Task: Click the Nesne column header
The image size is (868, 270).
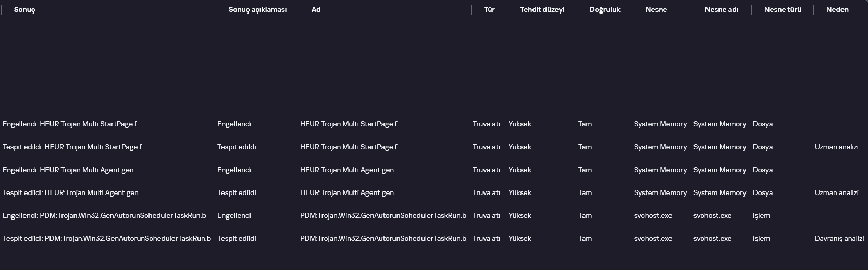Action: (656, 10)
